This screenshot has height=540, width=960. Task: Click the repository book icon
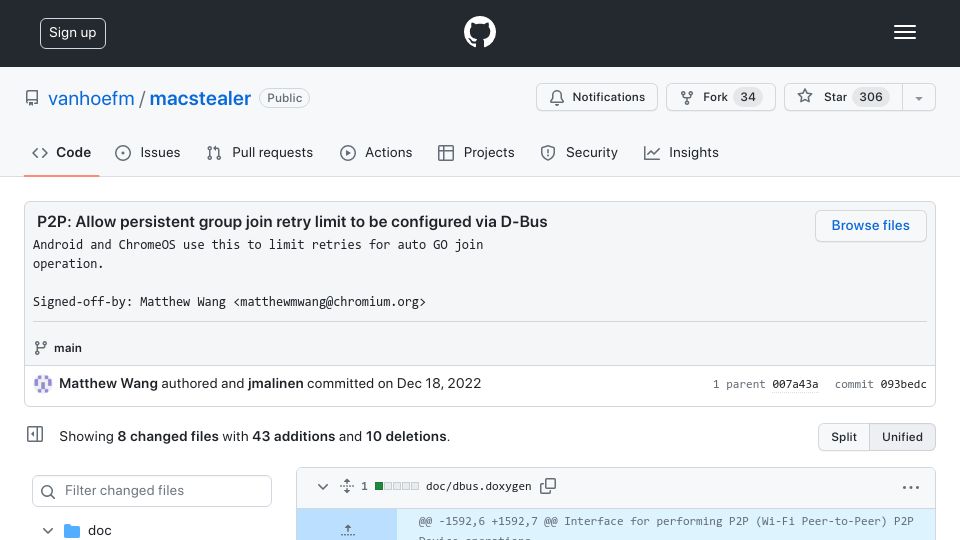(32, 98)
